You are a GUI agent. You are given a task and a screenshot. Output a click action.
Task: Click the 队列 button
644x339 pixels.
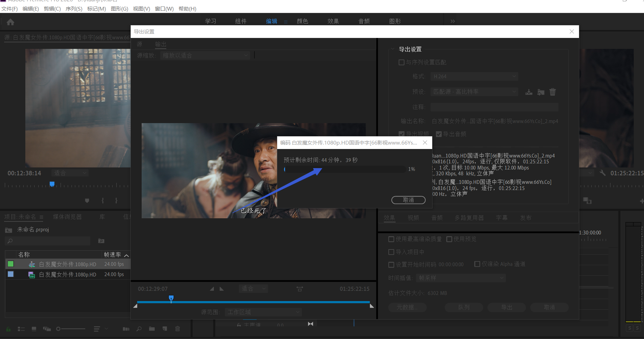464,308
